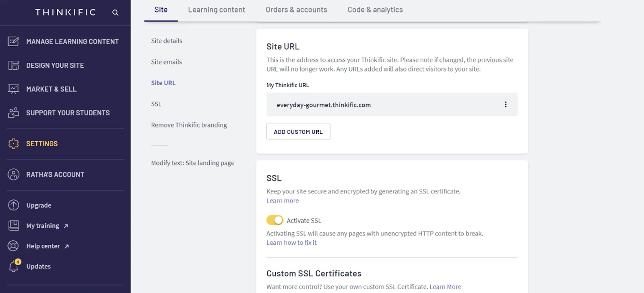Switch to Learning content tab
Viewport: 644px width, 293px height.
coord(216,10)
